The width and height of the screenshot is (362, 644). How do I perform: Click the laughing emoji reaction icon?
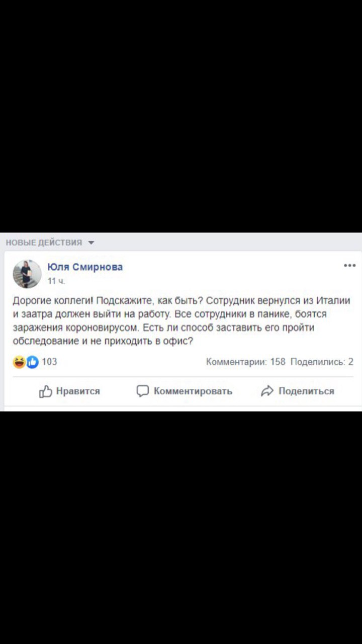[19, 361]
